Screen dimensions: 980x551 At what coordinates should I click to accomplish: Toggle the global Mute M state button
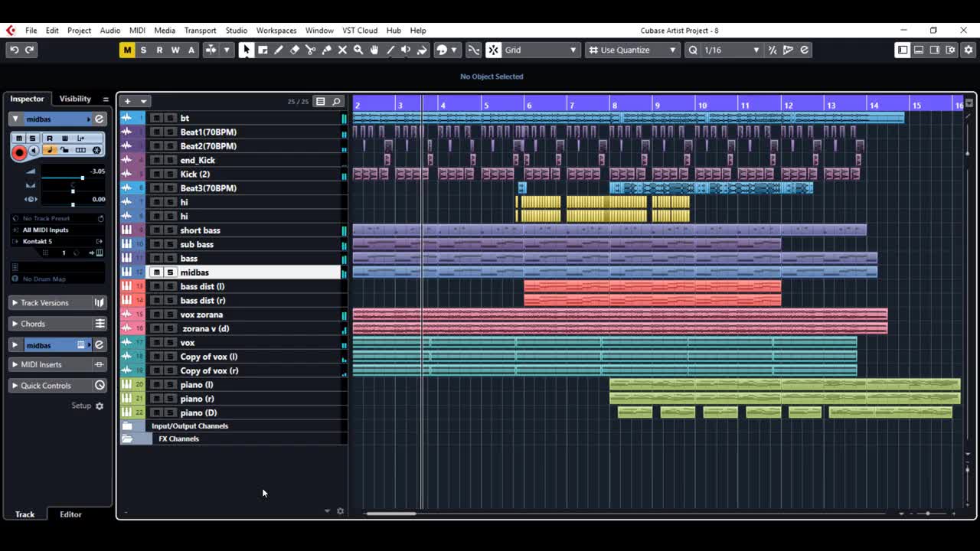(x=127, y=50)
